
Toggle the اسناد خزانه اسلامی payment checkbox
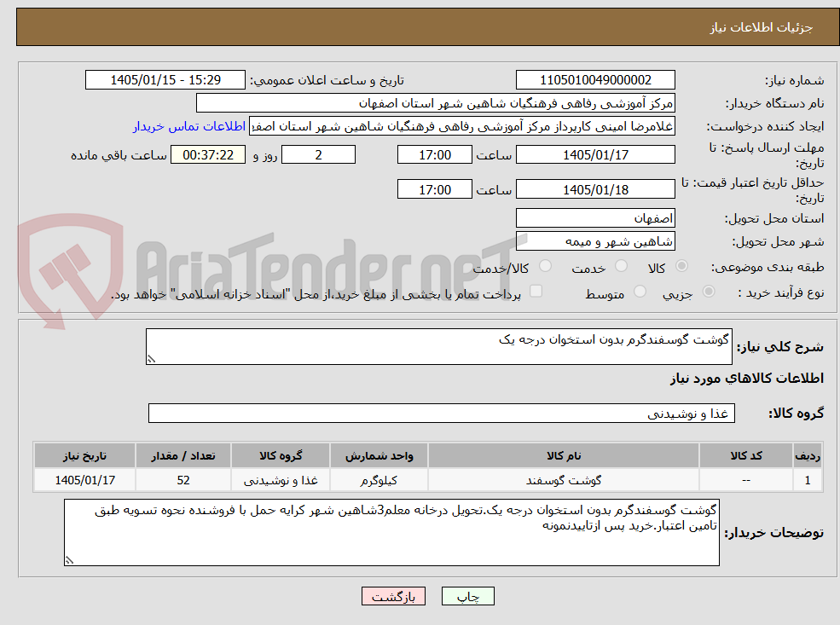click(x=536, y=292)
